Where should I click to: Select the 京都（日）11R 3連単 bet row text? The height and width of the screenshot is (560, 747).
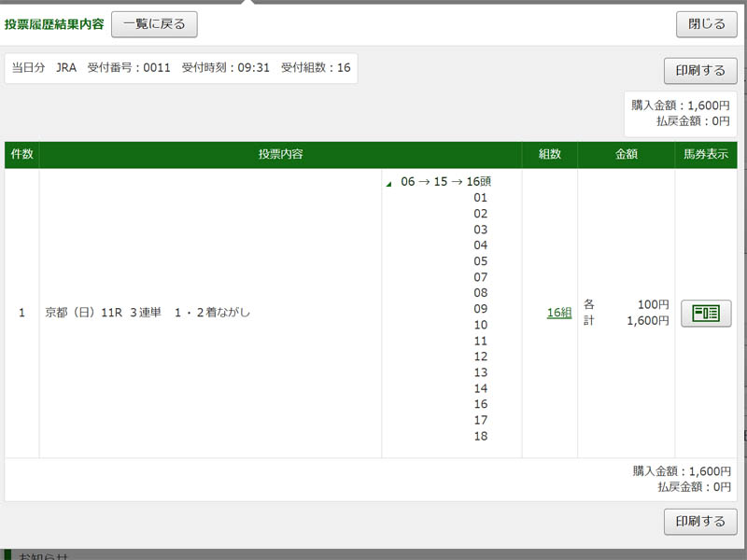point(148,314)
